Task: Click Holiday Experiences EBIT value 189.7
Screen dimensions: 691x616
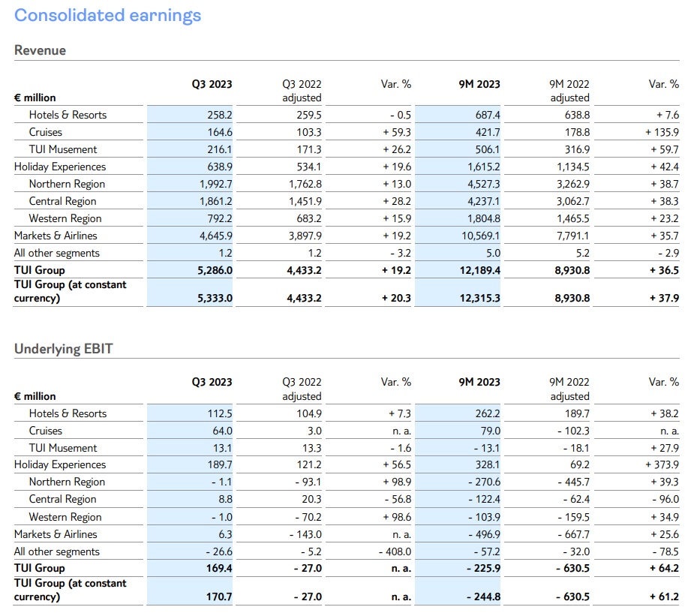Action: (219, 465)
